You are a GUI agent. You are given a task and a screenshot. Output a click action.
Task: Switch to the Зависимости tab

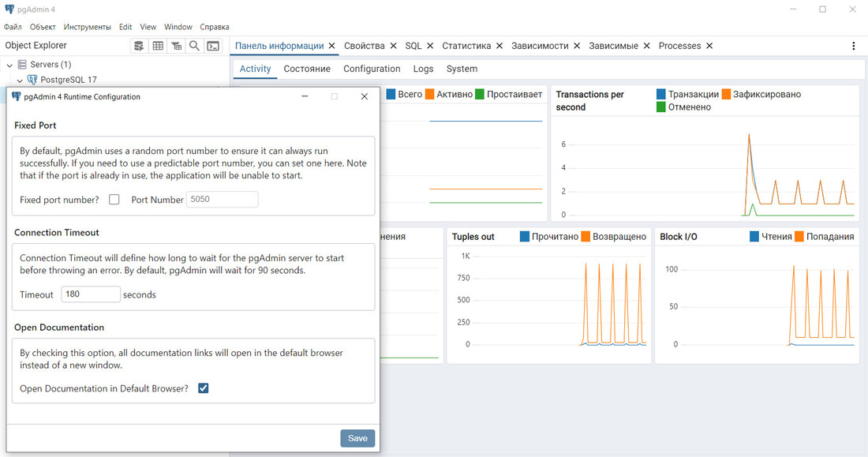540,46
